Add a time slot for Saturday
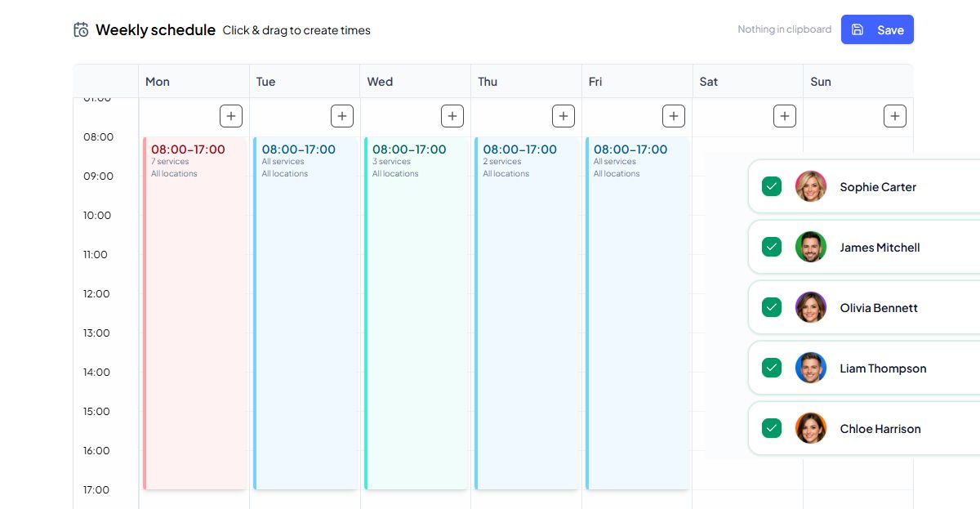The height and width of the screenshot is (509, 980). pos(785,116)
